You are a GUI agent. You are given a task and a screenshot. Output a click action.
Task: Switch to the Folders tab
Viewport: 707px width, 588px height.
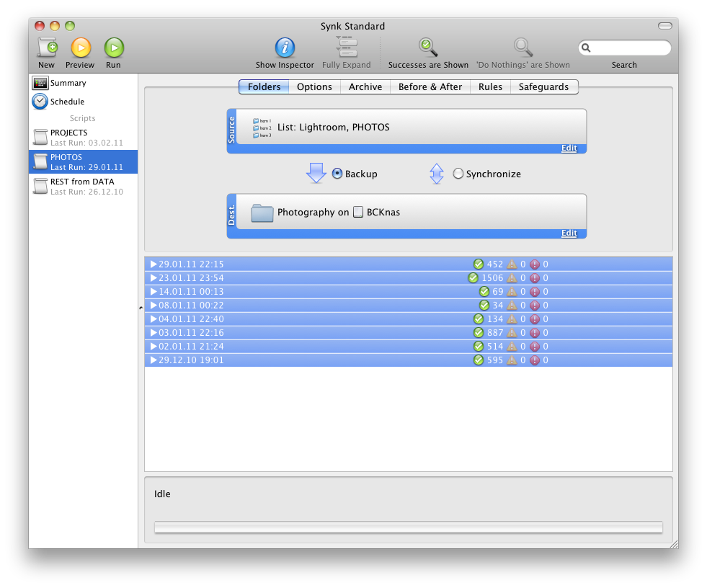(264, 86)
